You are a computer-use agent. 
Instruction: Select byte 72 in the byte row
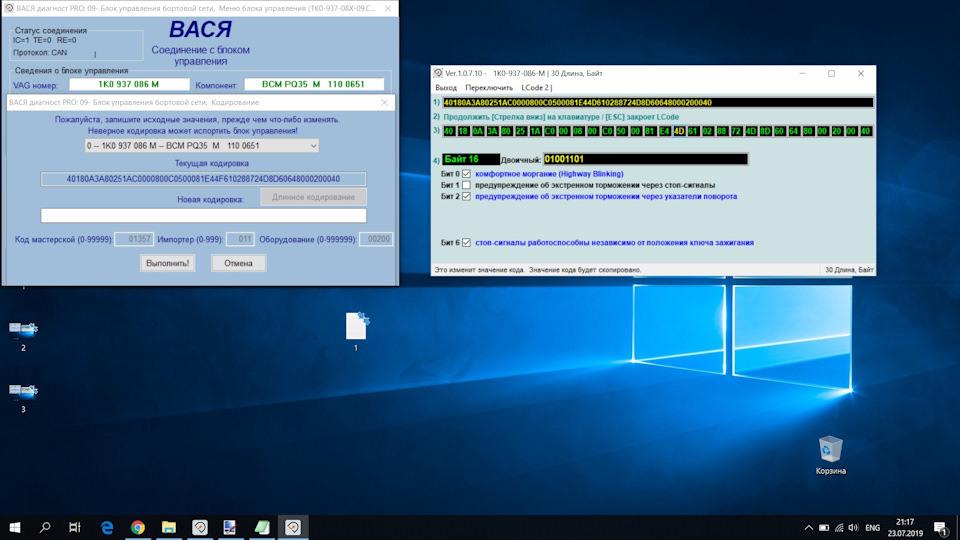click(736, 131)
